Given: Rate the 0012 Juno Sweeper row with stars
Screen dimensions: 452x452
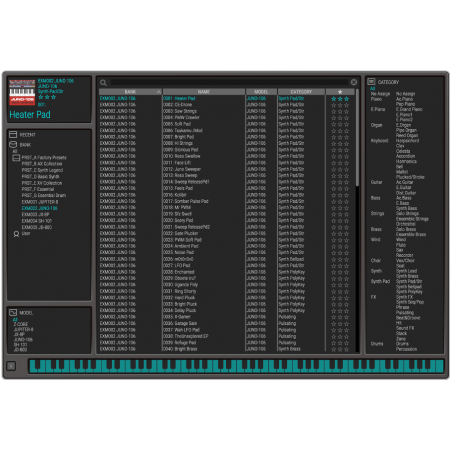Looking at the screenshot, I should coord(340,169).
